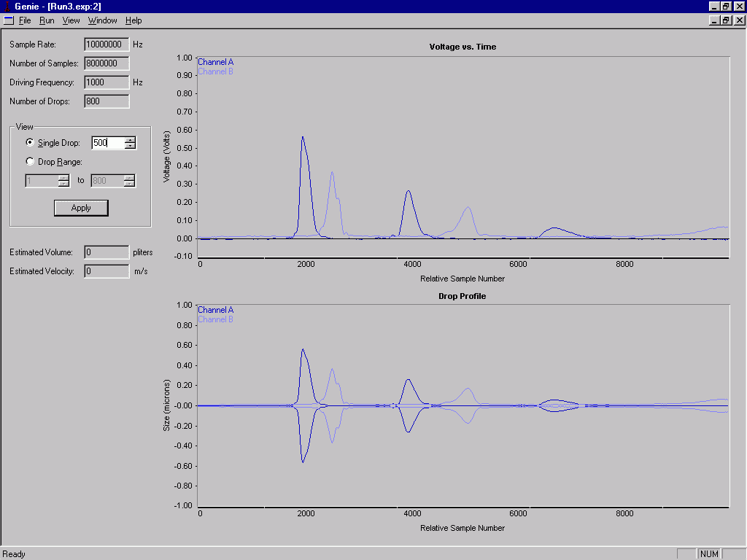Click the Drop Range end field

click(107, 181)
